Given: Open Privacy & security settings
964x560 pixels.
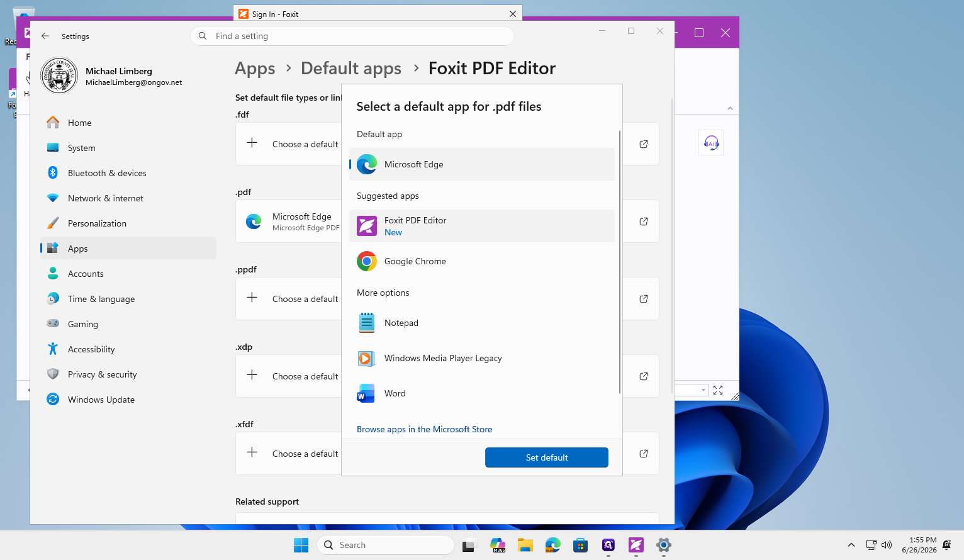Looking at the screenshot, I should coord(128,374).
